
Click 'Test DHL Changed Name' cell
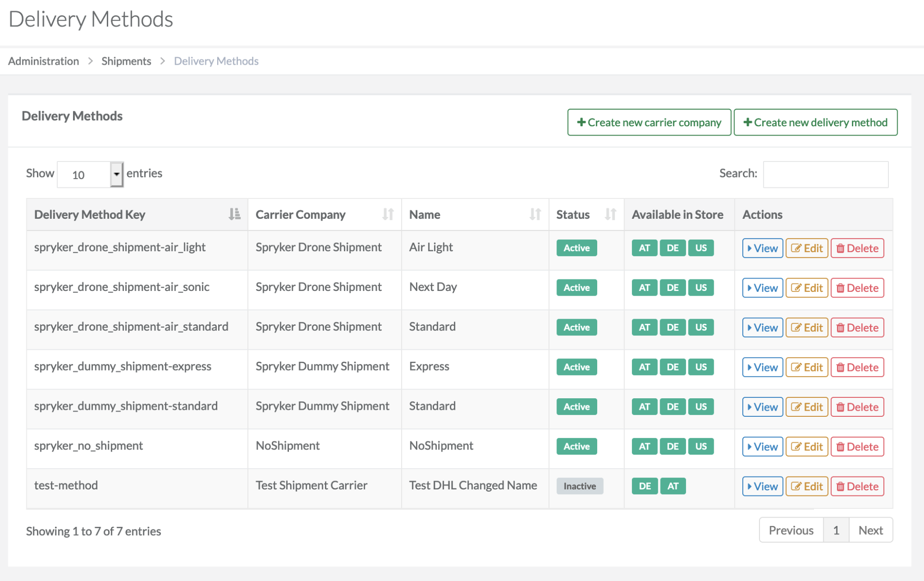(475, 488)
